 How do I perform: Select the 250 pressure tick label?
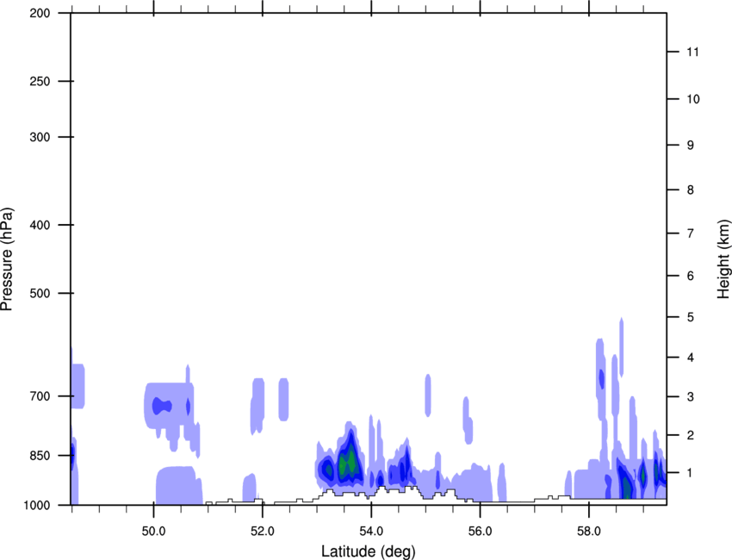[x=40, y=81]
